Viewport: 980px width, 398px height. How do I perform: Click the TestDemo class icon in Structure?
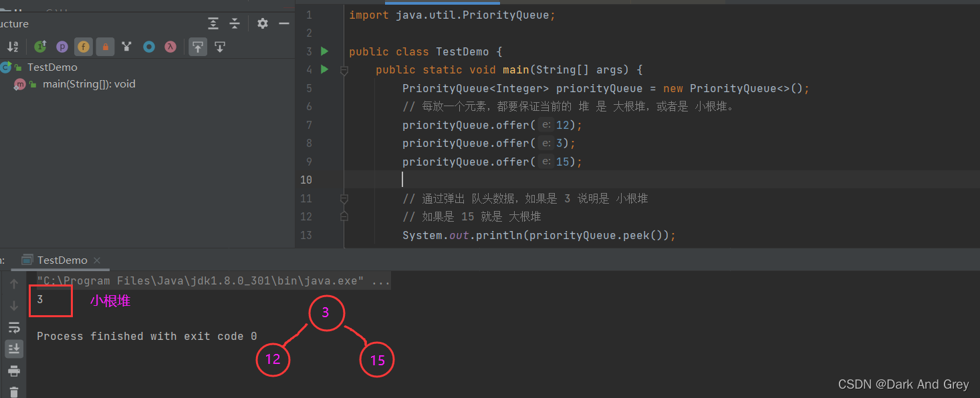point(6,67)
